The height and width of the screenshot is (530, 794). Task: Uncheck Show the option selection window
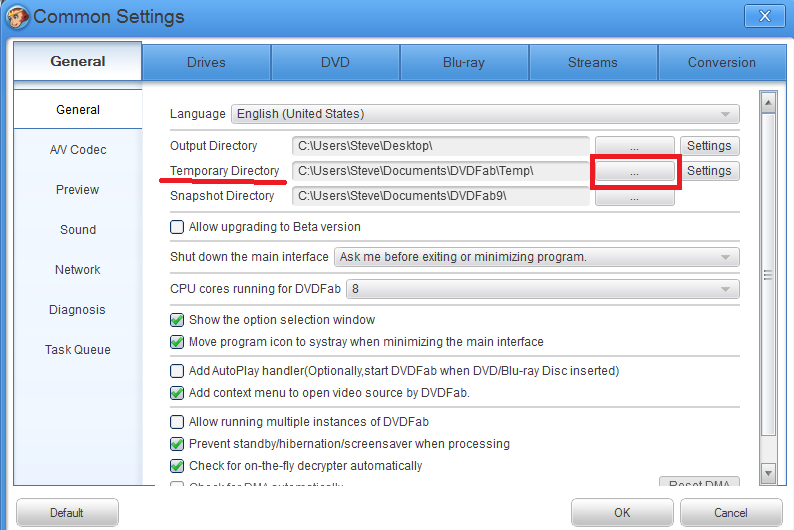coord(177,320)
